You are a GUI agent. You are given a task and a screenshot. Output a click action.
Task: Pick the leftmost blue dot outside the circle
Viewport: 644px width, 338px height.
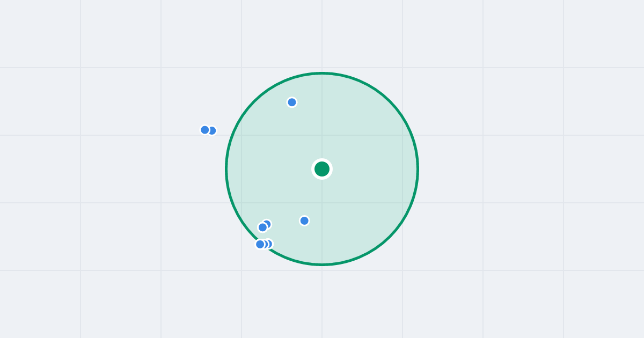205,130
